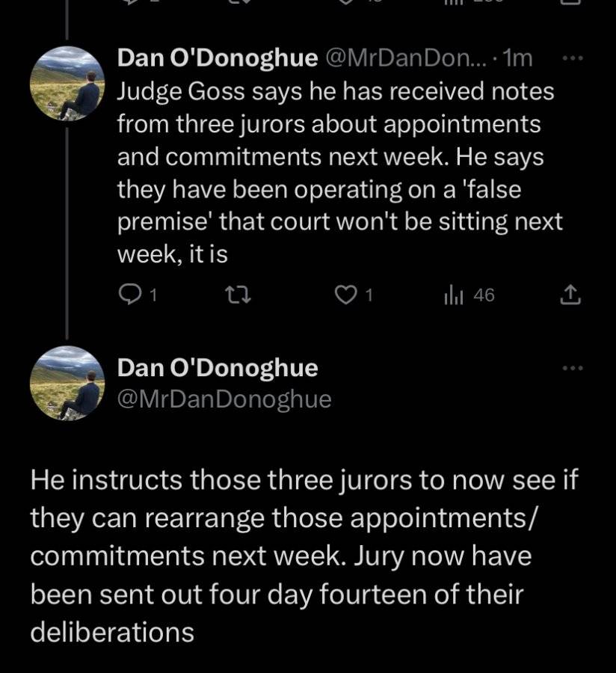Like the tweet about three jurors' notes
The image size is (616, 673).
[345, 295]
